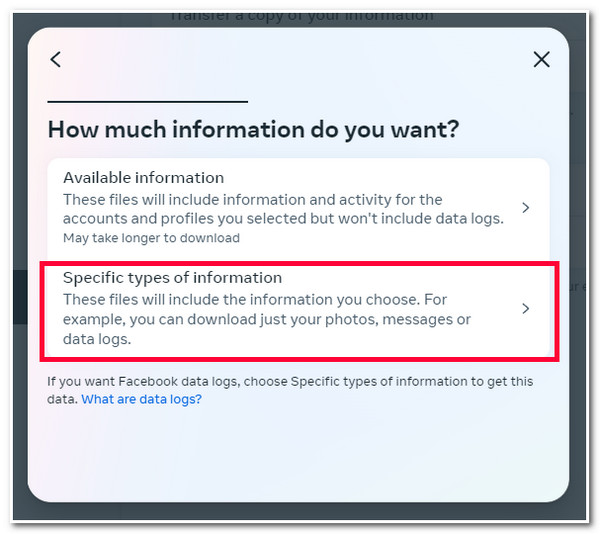The image size is (600, 534).
Task: Choose the Specific types of information title
Action: (x=172, y=278)
